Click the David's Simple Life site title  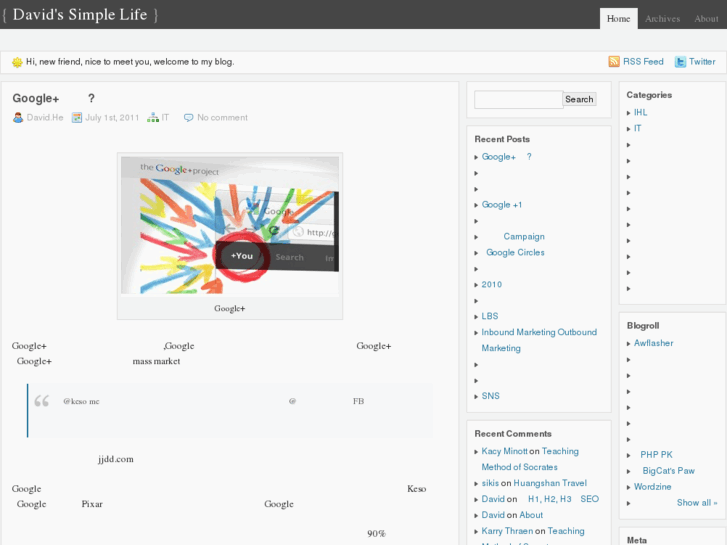tap(80, 15)
